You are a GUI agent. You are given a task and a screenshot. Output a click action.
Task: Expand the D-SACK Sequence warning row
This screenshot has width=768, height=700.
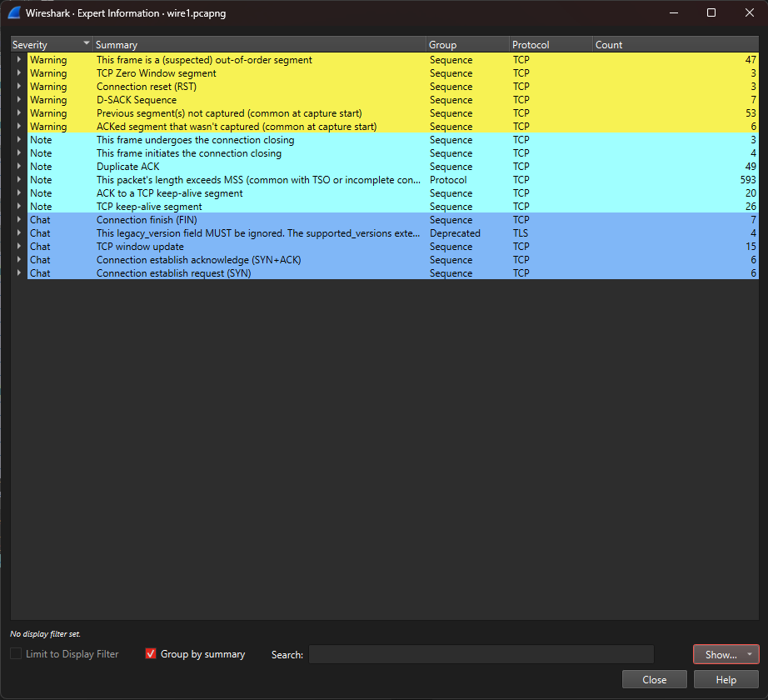[18, 99]
